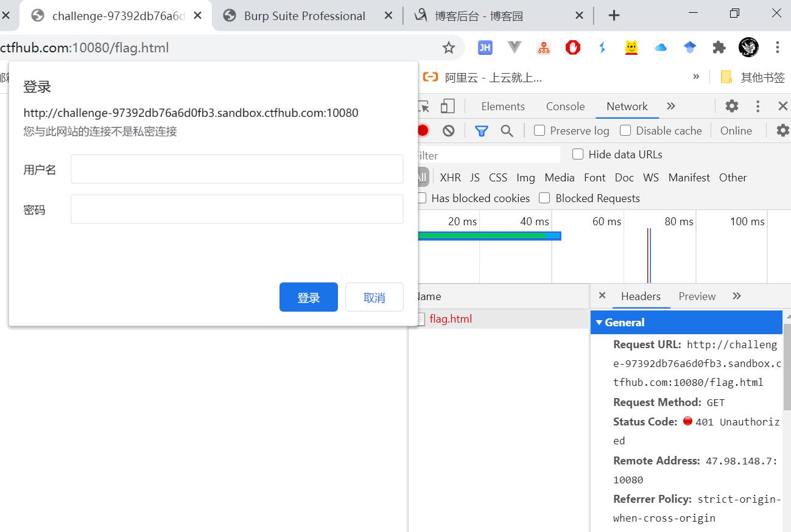791x532 pixels.
Task: Click the yellow bear extension icon
Action: coord(631,47)
